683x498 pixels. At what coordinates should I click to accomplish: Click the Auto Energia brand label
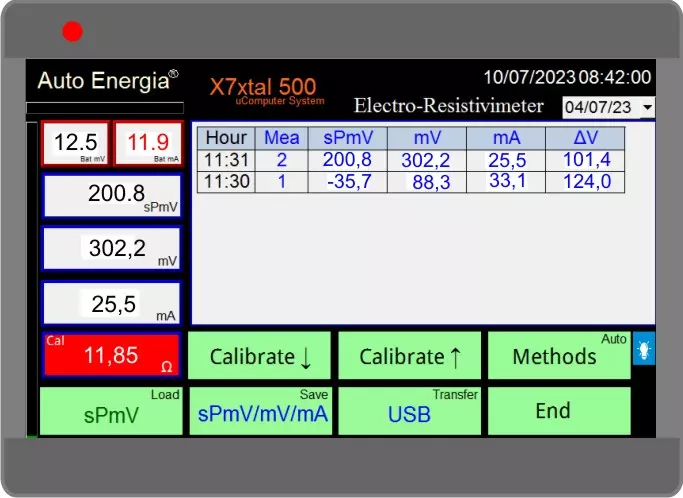108,81
